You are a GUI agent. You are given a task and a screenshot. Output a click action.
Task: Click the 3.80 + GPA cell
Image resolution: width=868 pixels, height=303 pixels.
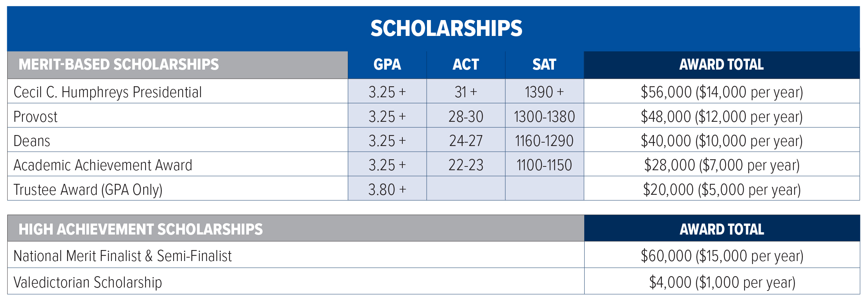387,190
